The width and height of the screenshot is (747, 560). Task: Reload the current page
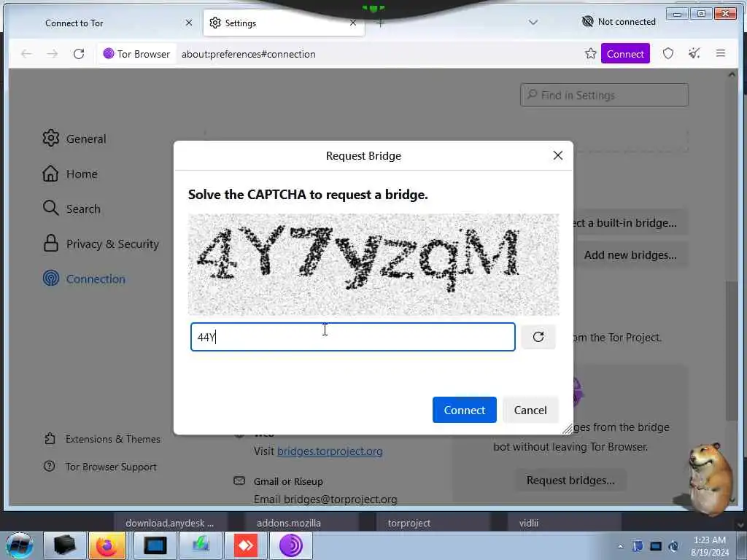pos(79,54)
